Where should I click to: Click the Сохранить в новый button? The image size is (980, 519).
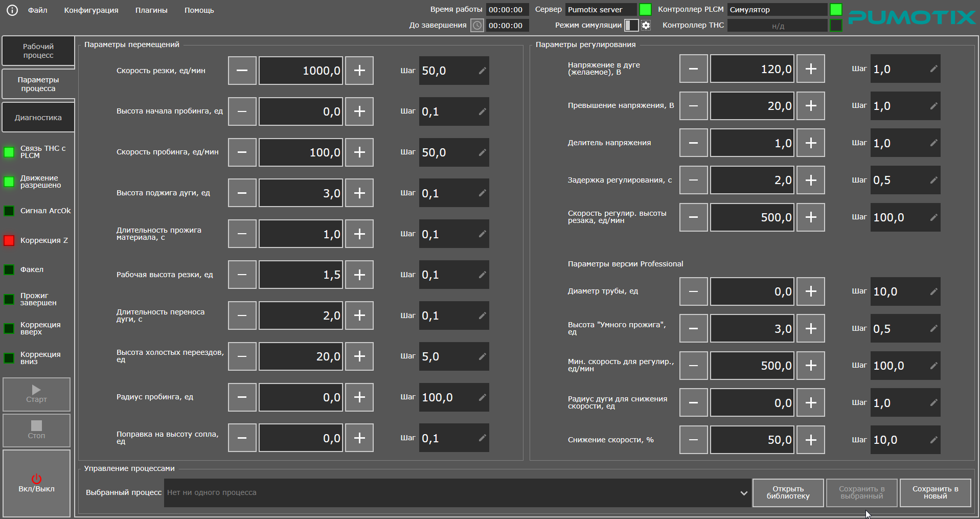pyautogui.click(x=935, y=493)
